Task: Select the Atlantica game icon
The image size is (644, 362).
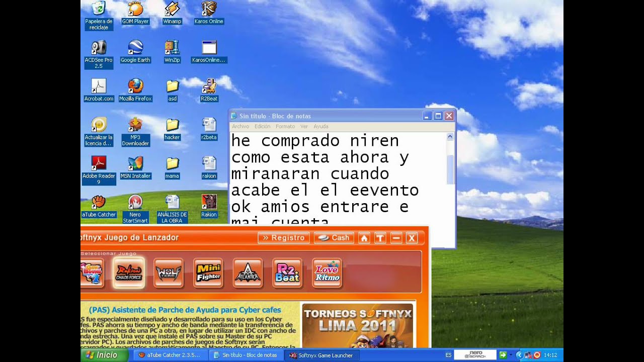Action: pyautogui.click(x=248, y=273)
